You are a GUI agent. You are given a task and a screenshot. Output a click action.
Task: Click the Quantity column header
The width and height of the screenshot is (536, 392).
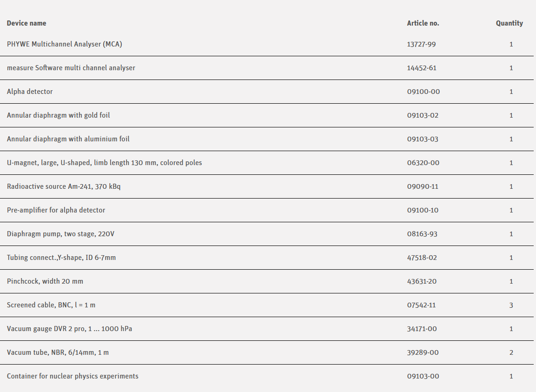pyautogui.click(x=509, y=23)
